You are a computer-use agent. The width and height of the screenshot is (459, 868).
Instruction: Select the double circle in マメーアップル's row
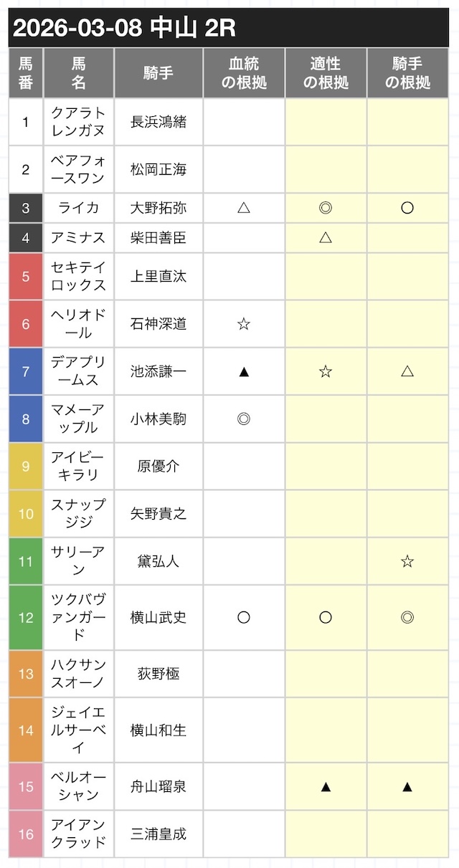pyautogui.click(x=244, y=419)
